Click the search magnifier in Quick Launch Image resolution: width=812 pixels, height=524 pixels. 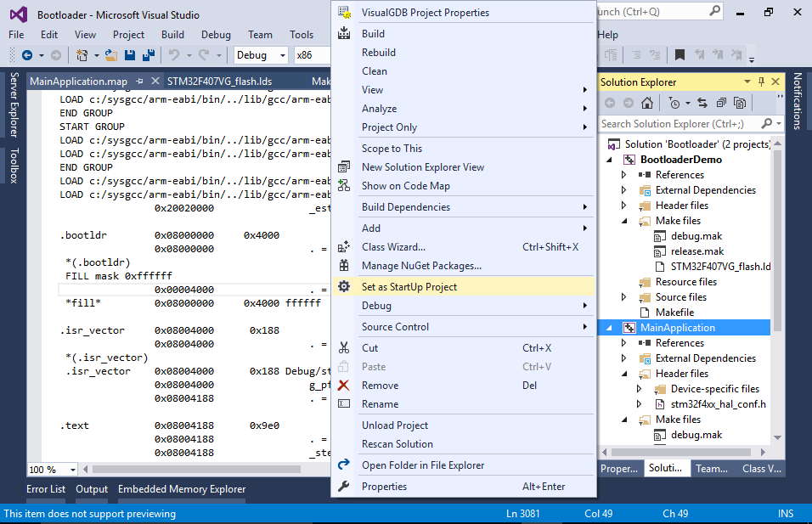point(714,11)
